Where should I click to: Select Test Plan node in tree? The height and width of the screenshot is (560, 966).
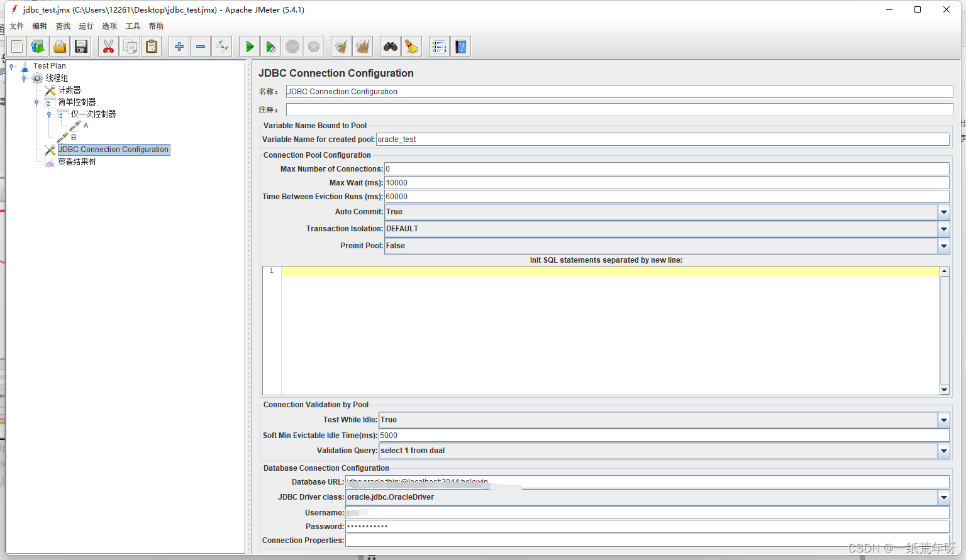point(49,66)
